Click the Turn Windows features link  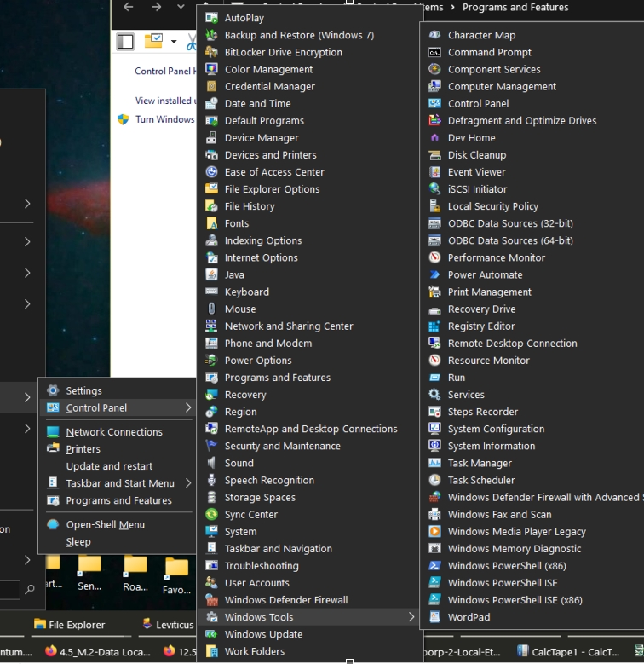165,119
